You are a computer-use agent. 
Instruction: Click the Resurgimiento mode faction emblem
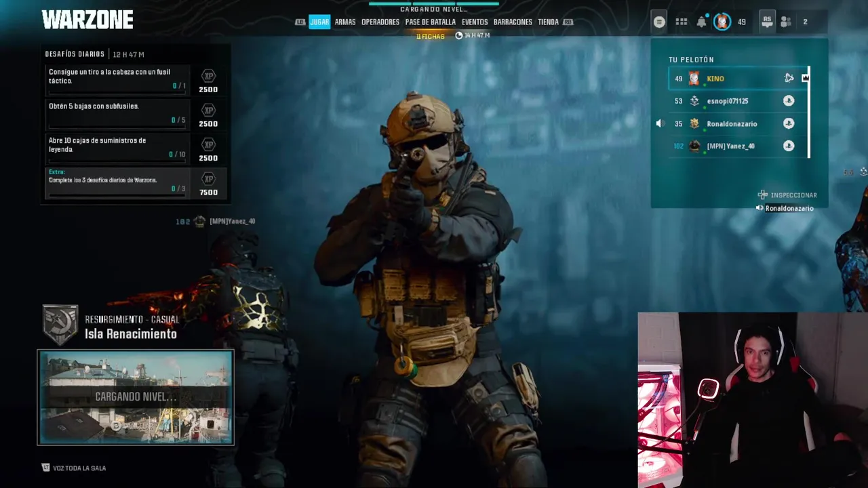pyautogui.click(x=60, y=325)
